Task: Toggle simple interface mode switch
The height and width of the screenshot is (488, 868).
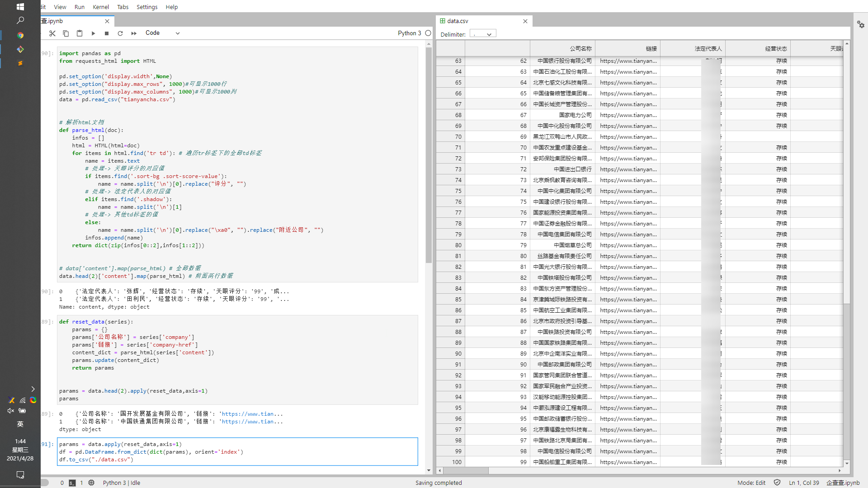Action: click(44, 483)
